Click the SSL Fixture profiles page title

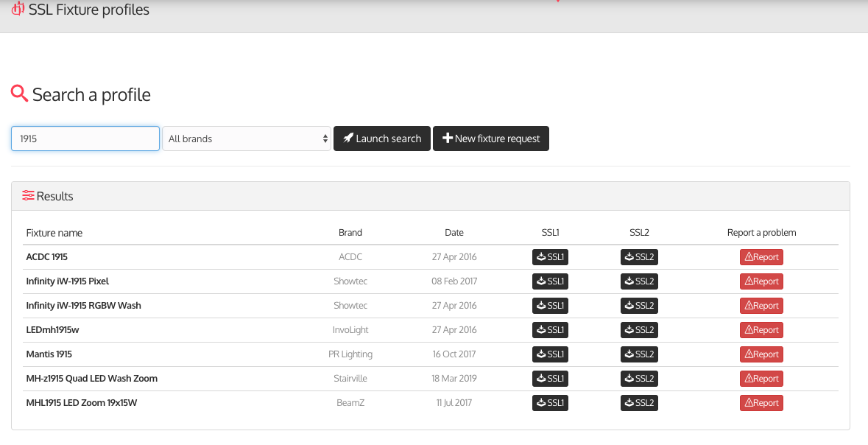coord(89,10)
